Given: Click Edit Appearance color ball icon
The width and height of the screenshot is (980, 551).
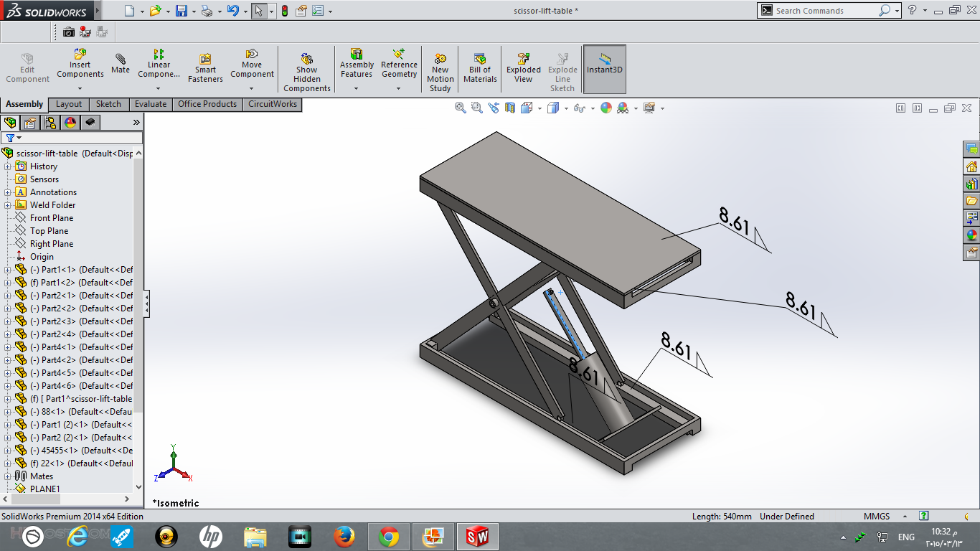Looking at the screenshot, I should click(606, 108).
